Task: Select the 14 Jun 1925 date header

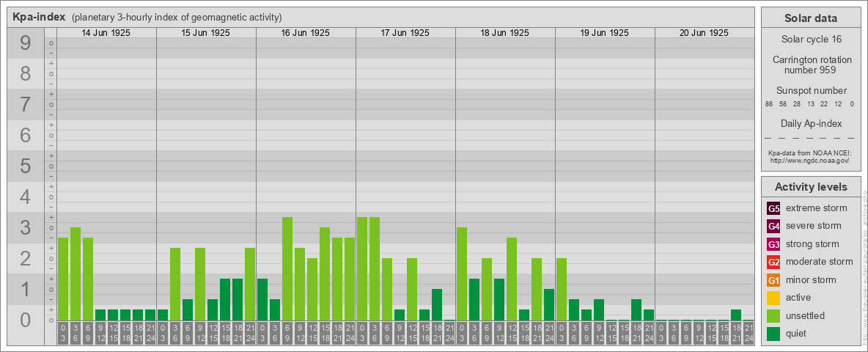Action: [106, 33]
